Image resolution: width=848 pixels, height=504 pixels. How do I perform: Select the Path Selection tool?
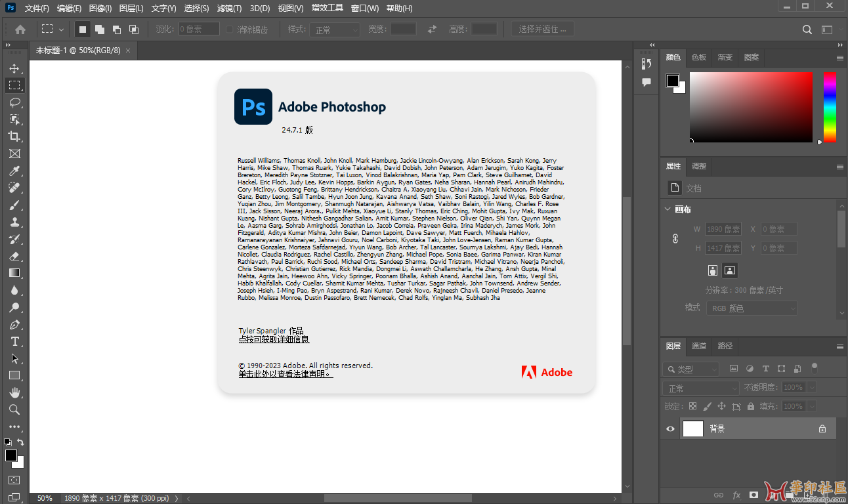14,358
